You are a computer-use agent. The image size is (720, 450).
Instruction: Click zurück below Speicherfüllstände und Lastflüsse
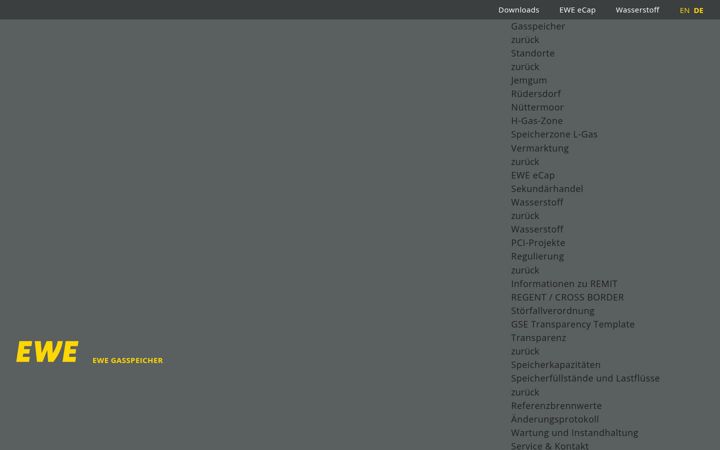pyautogui.click(x=525, y=393)
